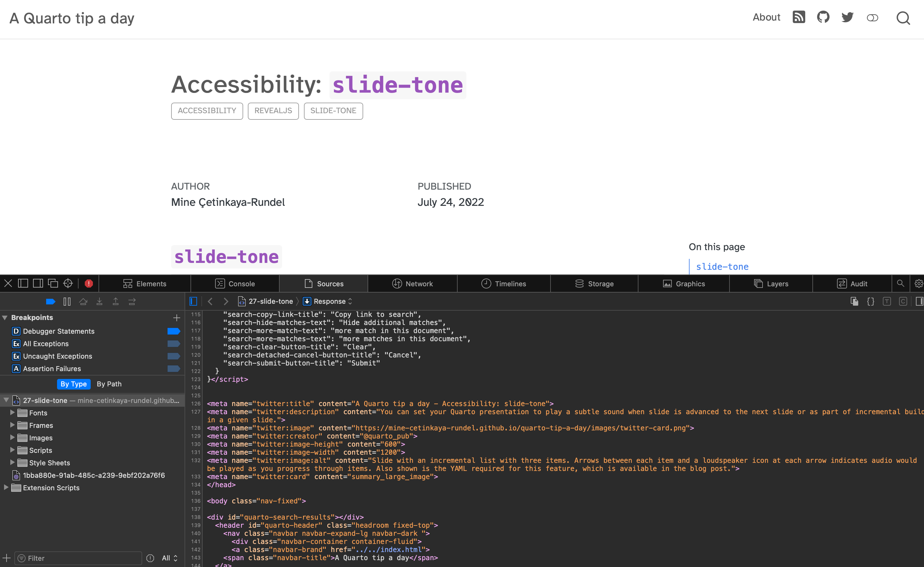The height and width of the screenshot is (567, 924).
Task: Toggle Assertion Failures breakpoint
Action: [174, 368]
